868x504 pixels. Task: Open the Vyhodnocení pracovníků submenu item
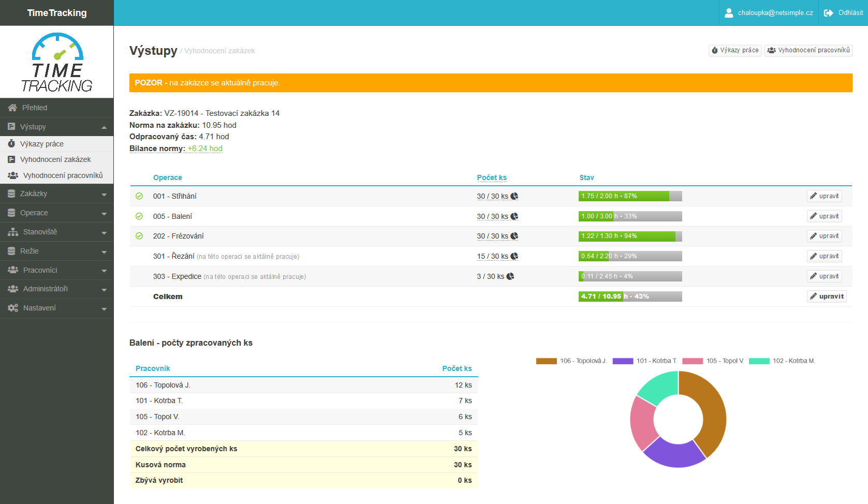click(x=57, y=175)
